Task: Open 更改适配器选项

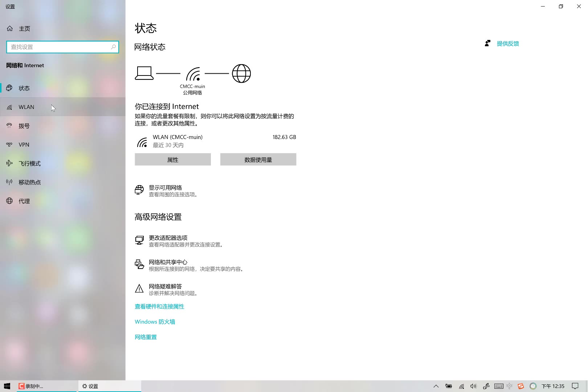Action: pyautogui.click(x=179, y=241)
